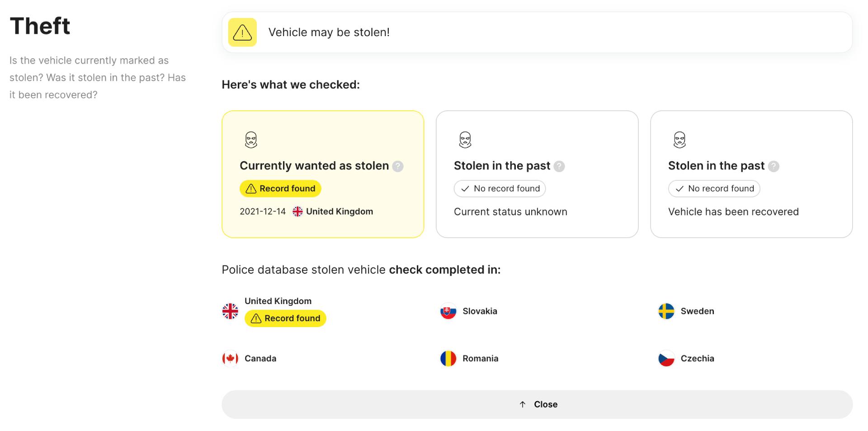
Task: Click the Sweden flag icon
Action: 666,311
